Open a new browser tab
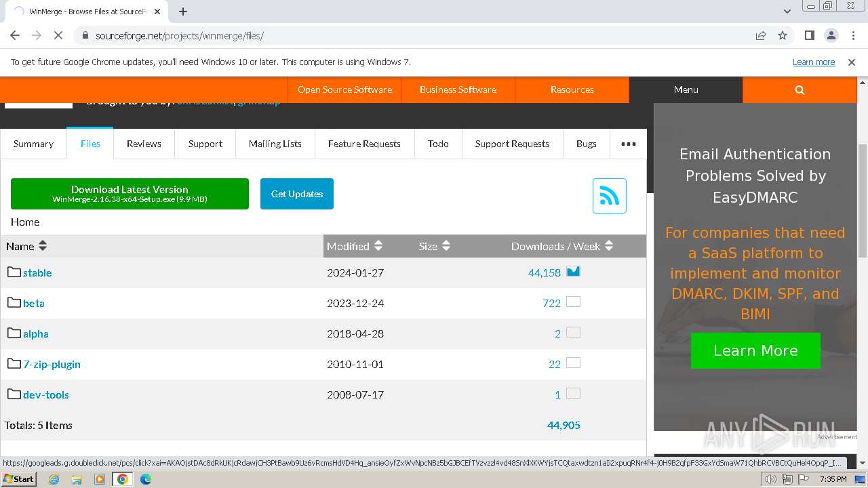This screenshot has width=868, height=488. 183,12
